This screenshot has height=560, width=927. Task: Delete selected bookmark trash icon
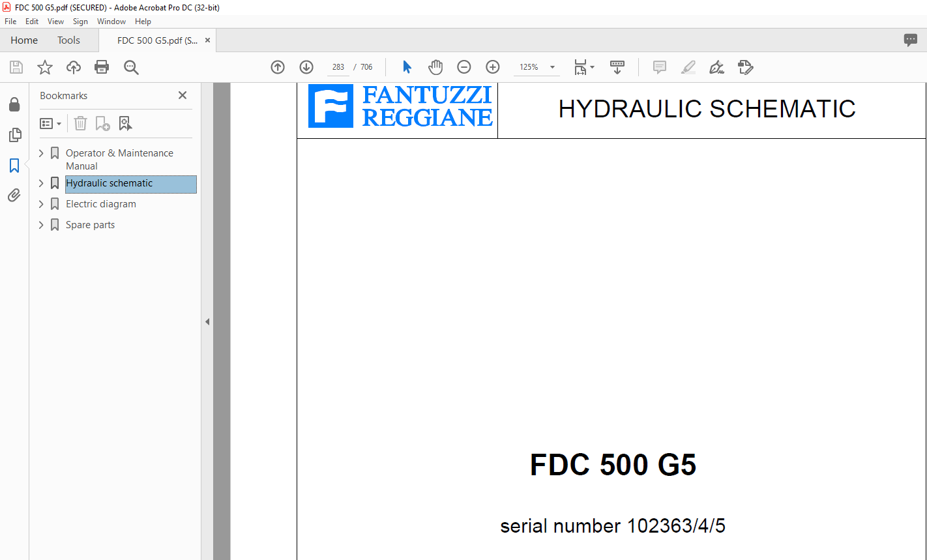(80, 123)
